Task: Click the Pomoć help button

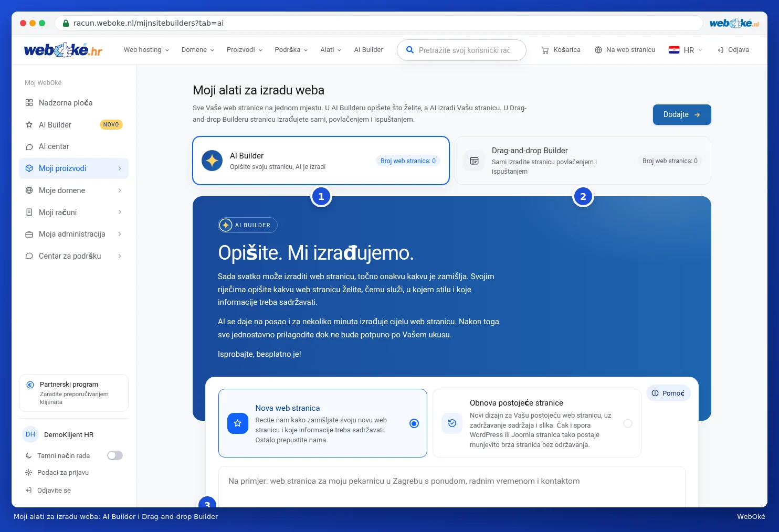Action: click(x=668, y=393)
